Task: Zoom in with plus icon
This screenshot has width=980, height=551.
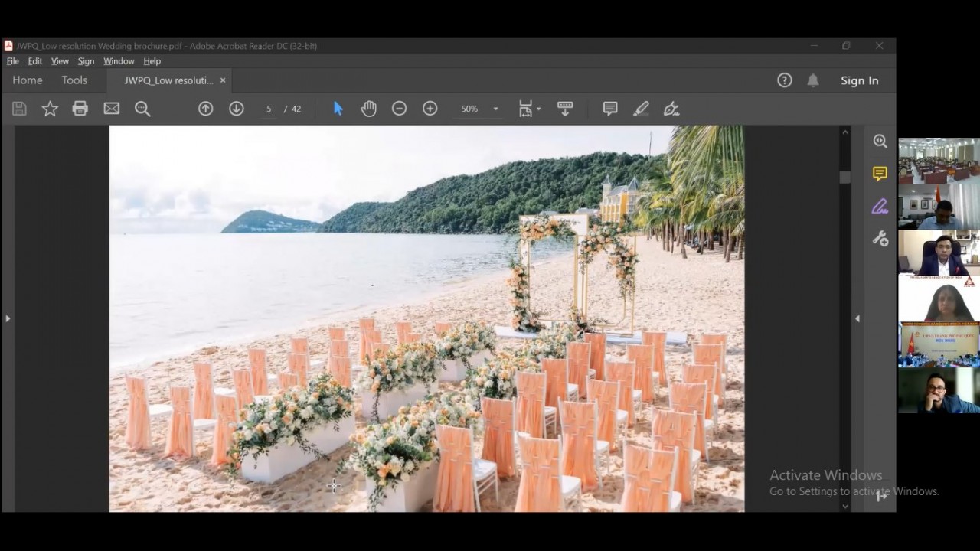Action: point(430,109)
